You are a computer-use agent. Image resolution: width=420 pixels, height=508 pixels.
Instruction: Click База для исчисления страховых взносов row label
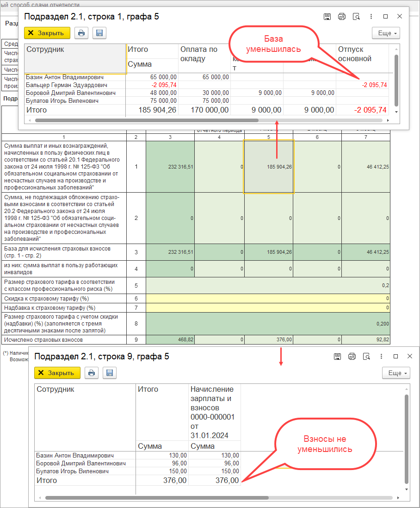click(57, 252)
